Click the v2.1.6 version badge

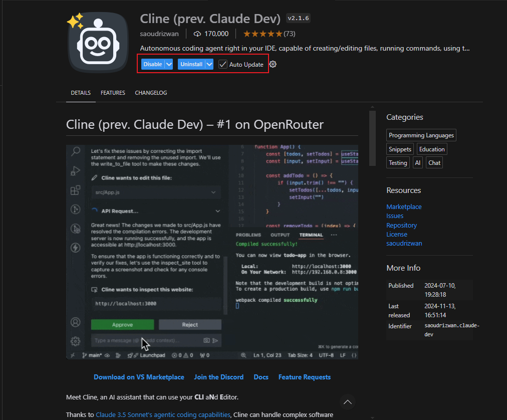(298, 19)
